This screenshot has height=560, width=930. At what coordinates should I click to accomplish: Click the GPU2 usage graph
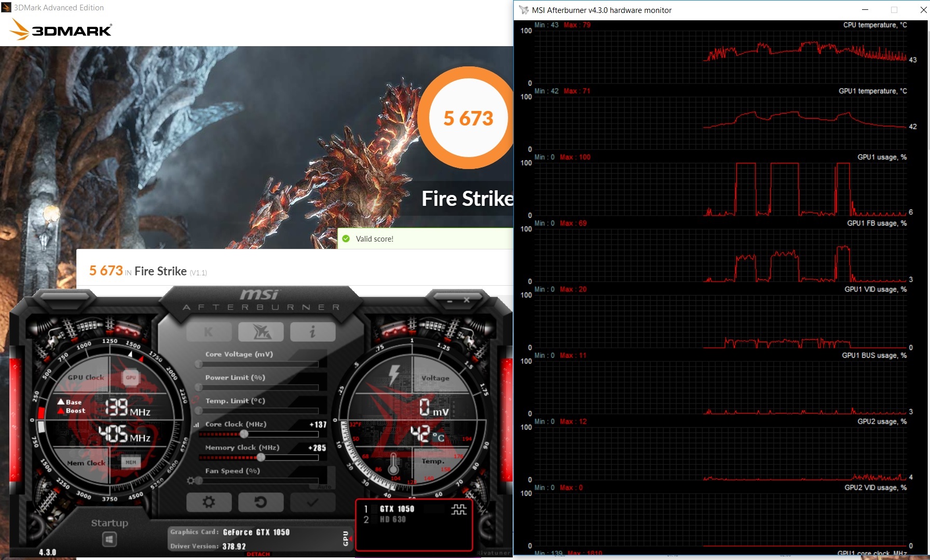[721, 453]
